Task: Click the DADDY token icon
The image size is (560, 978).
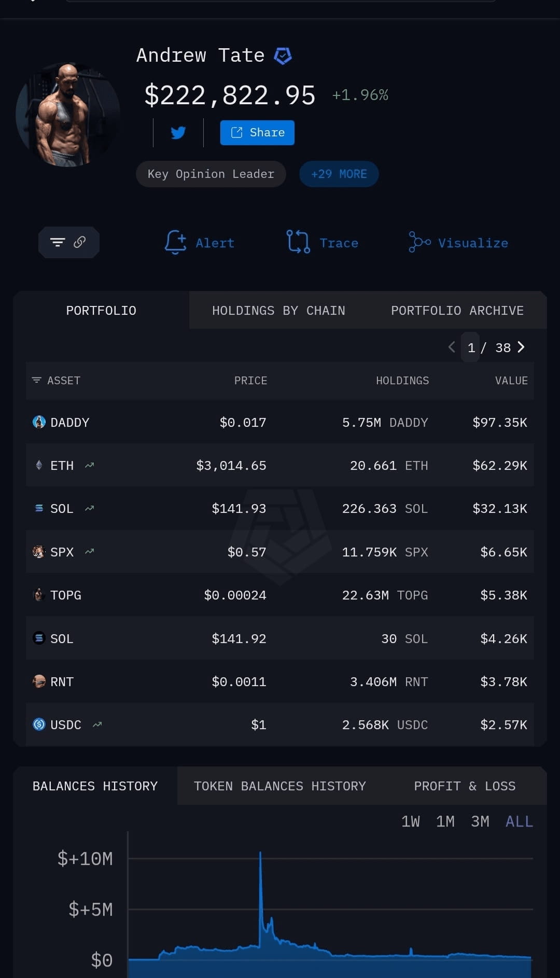Action: [x=39, y=422]
